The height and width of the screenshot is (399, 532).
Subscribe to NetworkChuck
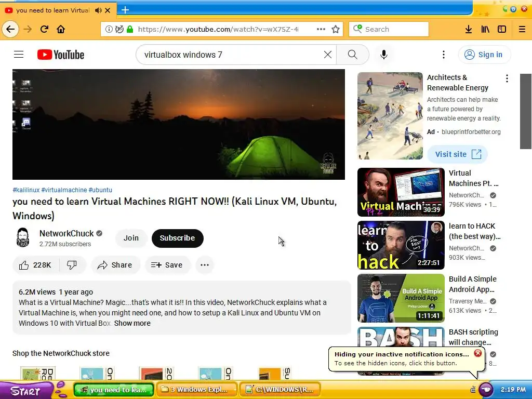(x=178, y=238)
